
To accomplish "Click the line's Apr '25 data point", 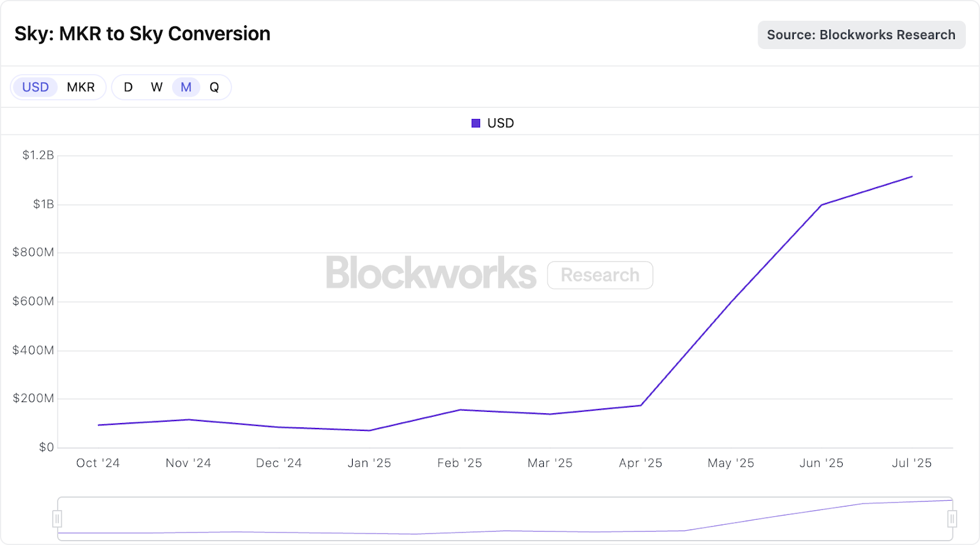I will pos(641,405).
